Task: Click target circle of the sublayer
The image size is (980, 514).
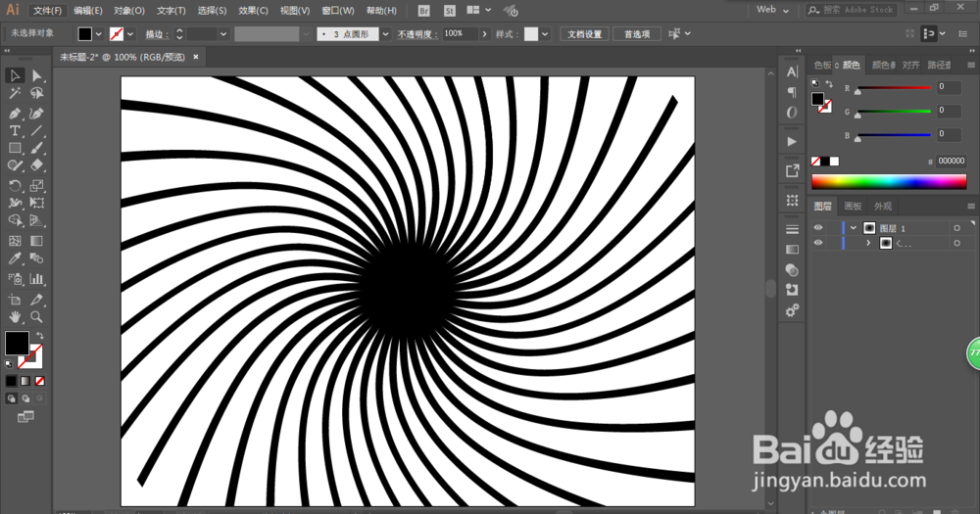Action: coord(956,244)
